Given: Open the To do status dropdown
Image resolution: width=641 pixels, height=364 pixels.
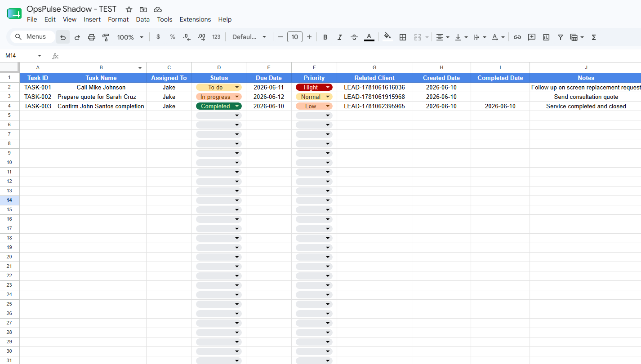Looking at the screenshot, I should click(x=219, y=87).
